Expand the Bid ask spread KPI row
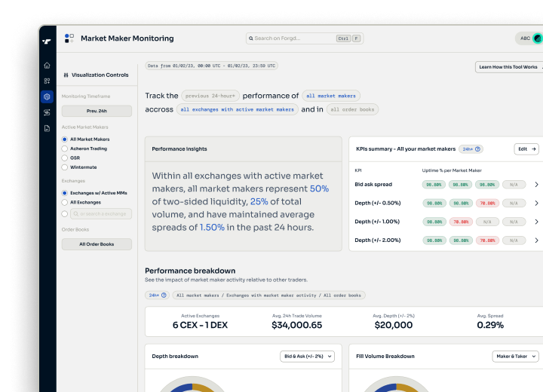 (x=536, y=184)
